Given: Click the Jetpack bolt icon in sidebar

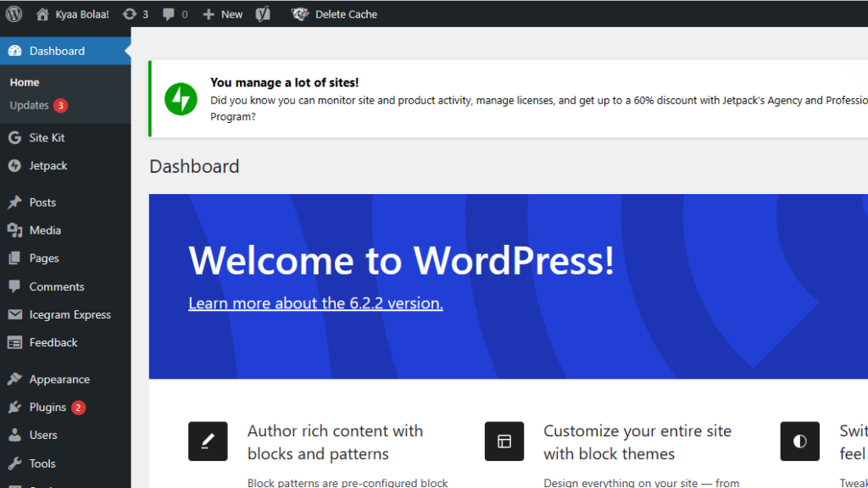Looking at the screenshot, I should 15,165.
